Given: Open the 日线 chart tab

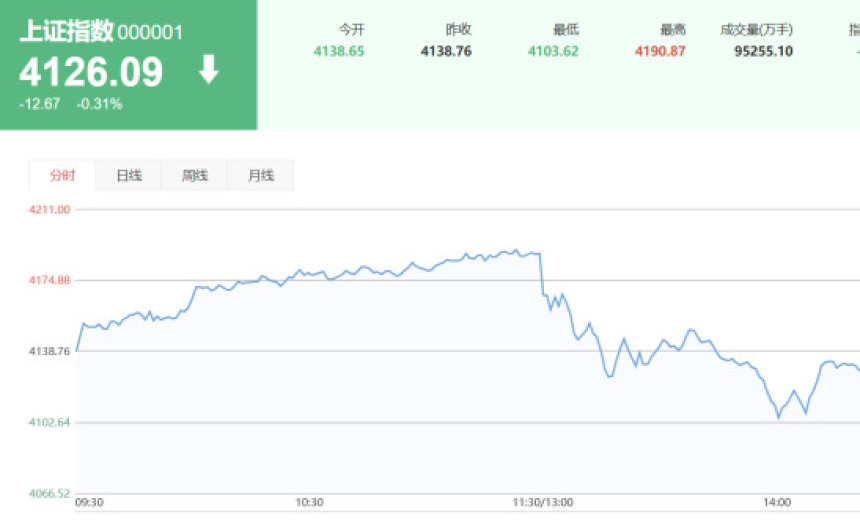Looking at the screenshot, I should pyautogui.click(x=129, y=175).
